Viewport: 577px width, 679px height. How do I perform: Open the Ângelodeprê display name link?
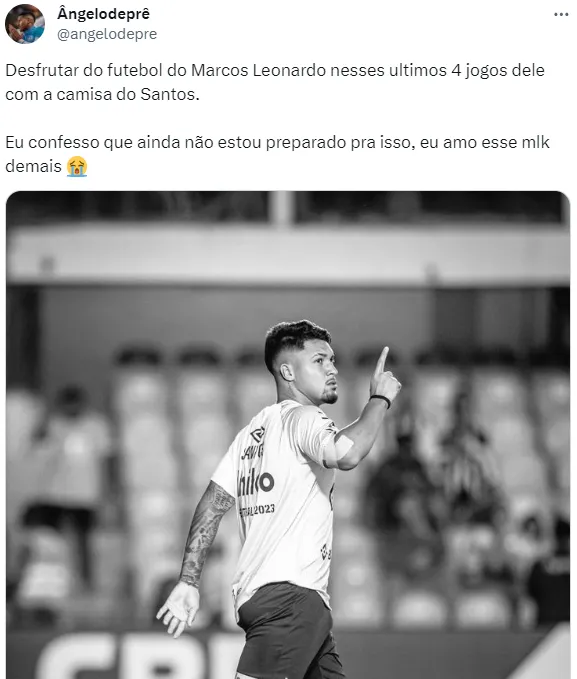(104, 14)
